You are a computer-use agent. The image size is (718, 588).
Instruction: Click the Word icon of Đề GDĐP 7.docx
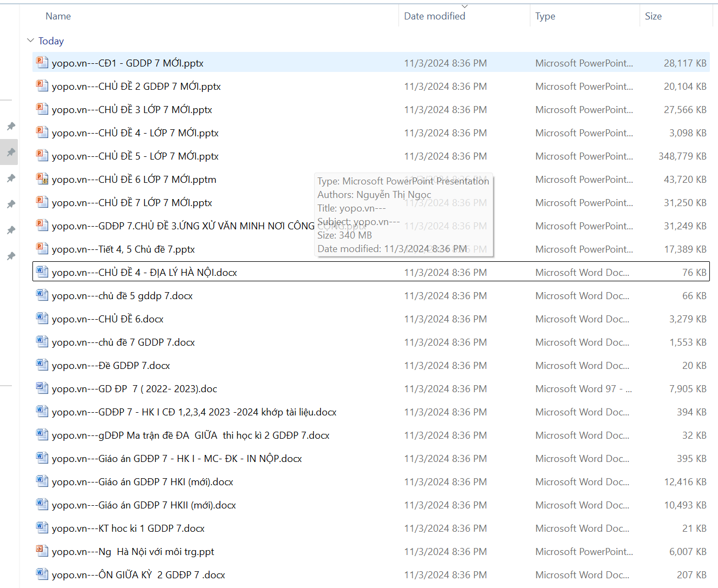pyautogui.click(x=42, y=365)
